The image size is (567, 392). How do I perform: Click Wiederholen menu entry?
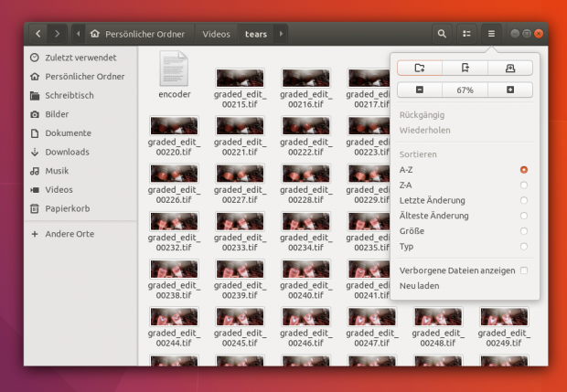click(x=465, y=130)
